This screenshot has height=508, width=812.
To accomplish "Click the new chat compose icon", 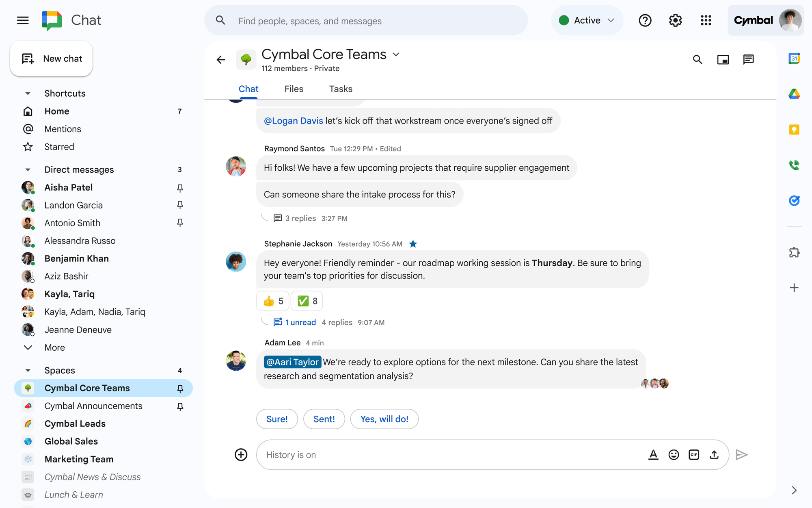I will 28,59.
